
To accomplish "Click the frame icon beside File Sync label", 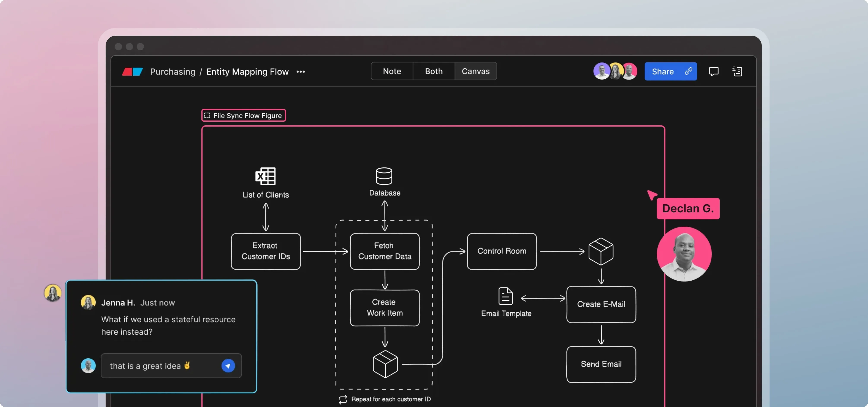I will tap(207, 115).
